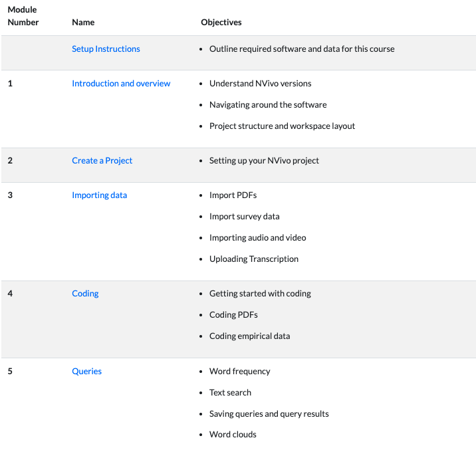This screenshot has width=476, height=452.
Task: Navigate to the Coding module
Action: [x=85, y=293]
